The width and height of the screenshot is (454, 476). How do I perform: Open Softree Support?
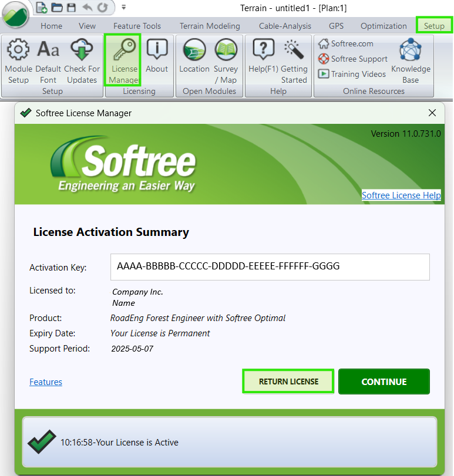pyautogui.click(x=353, y=59)
